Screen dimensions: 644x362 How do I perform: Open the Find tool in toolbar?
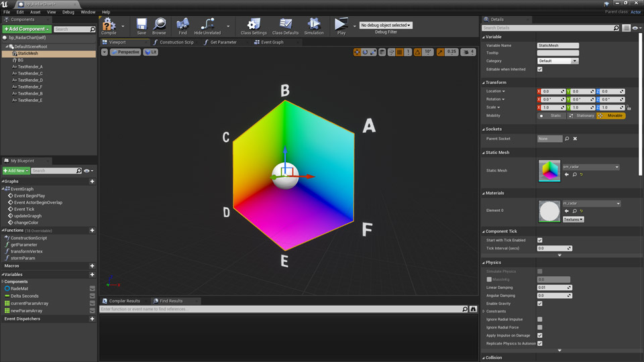point(182,26)
